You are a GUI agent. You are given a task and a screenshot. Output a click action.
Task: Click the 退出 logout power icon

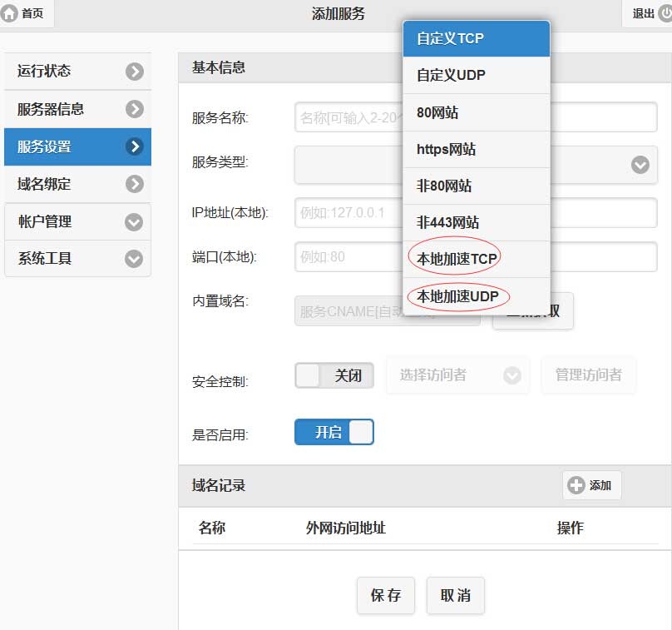664,13
